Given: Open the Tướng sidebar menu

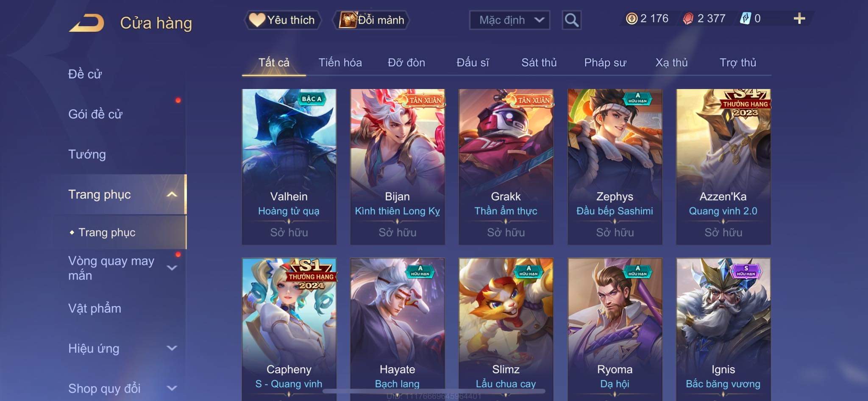Looking at the screenshot, I should coord(87,154).
